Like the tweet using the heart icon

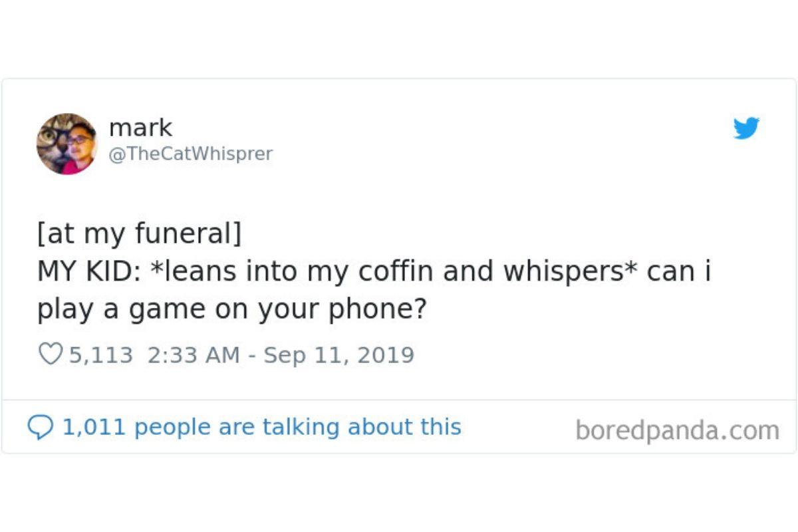click(x=50, y=354)
